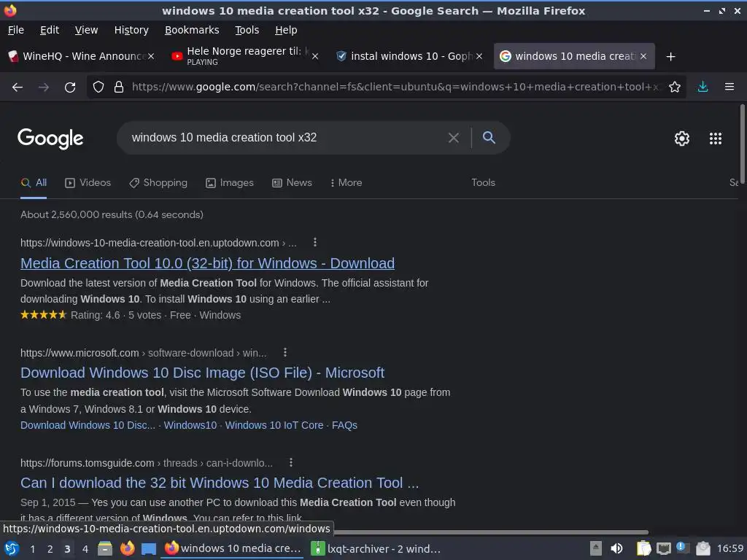Switch to virtual desktop 4
Image resolution: width=747 pixels, height=560 pixels.
[x=85, y=549]
